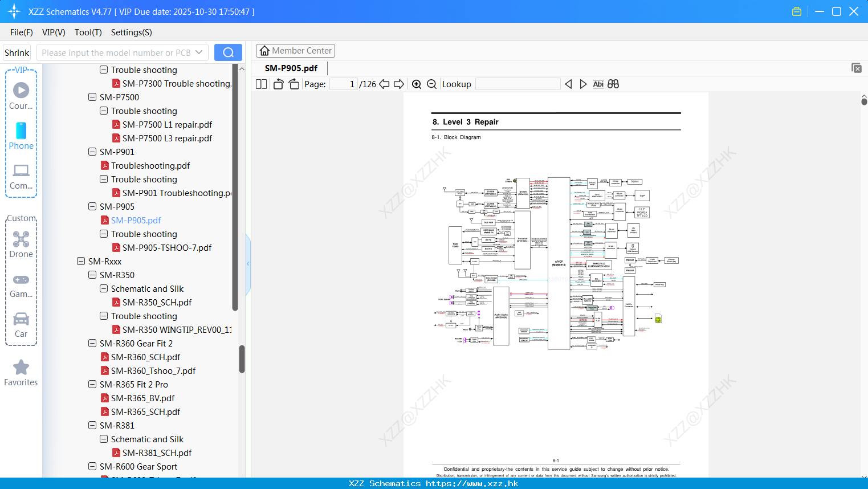
Task: Collapse the SM-Rxxx group
Action: 81,261
